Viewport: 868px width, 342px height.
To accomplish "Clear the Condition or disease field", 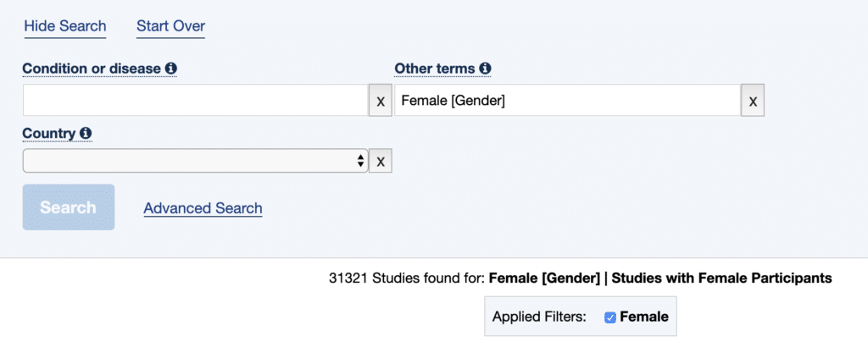I will [381, 101].
